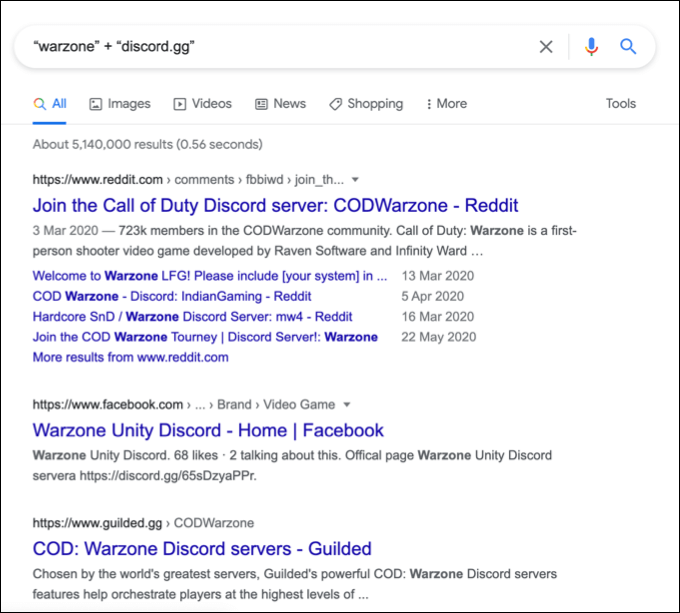Go to the Shopping tab
This screenshot has width=680, height=613.
[x=366, y=104]
